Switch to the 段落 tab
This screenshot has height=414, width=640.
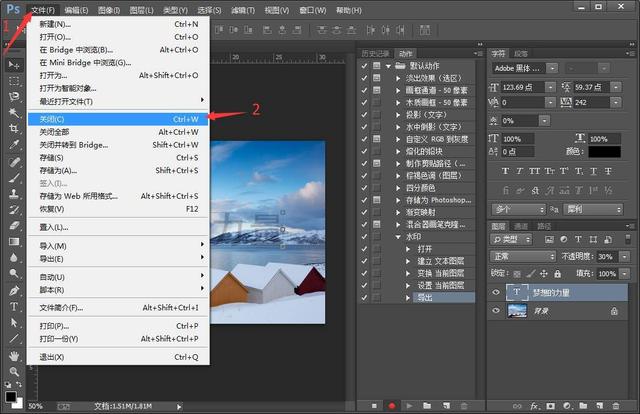[x=521, y=53]
